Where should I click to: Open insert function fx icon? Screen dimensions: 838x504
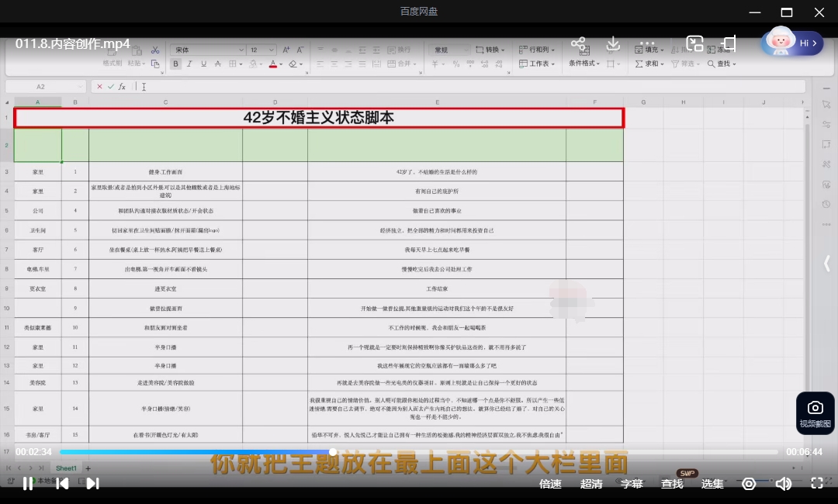122,87
